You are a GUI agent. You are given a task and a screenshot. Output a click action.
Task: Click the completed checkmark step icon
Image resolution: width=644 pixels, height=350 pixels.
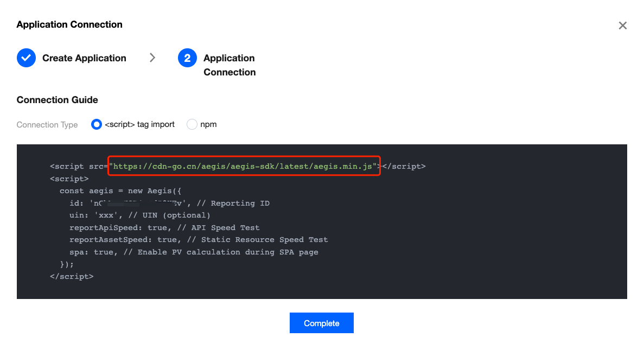coord(26,58)
